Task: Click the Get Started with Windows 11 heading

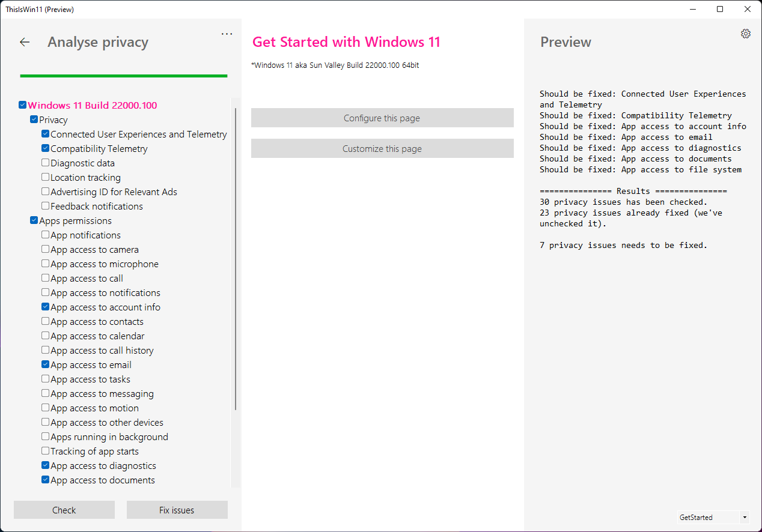Action: 346,42
